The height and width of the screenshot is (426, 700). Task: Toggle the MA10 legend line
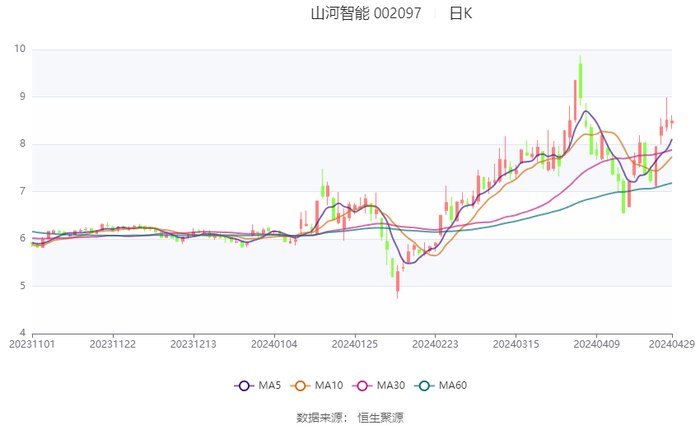point(317,385)
